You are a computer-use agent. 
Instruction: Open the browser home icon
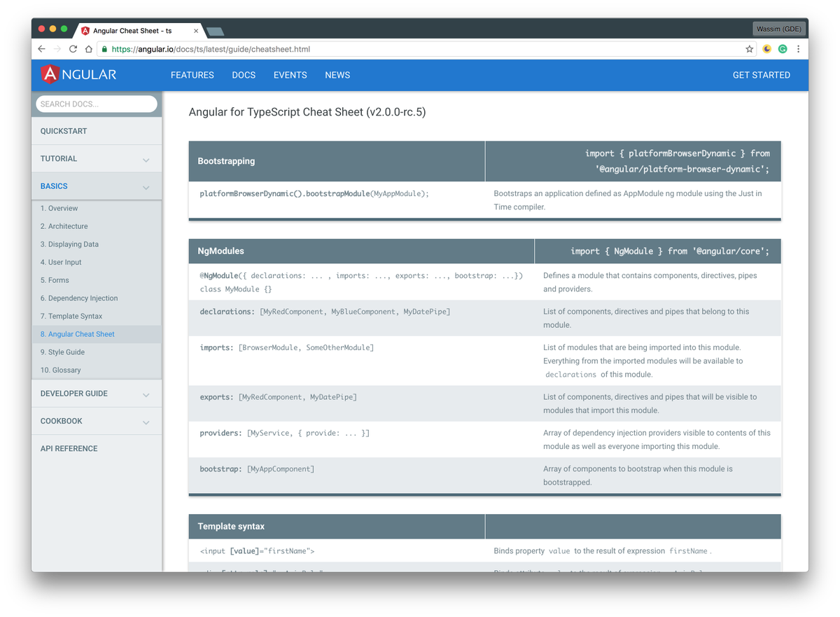coord(88,49)
